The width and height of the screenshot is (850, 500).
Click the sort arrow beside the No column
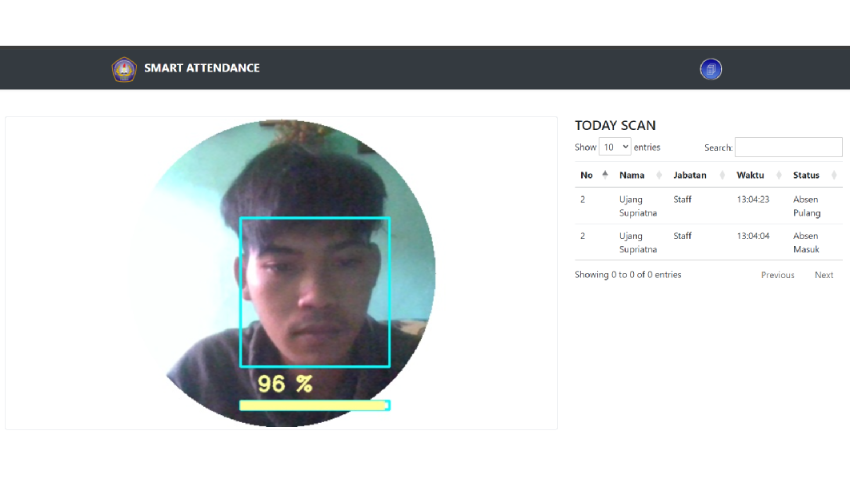click(604, 175)
